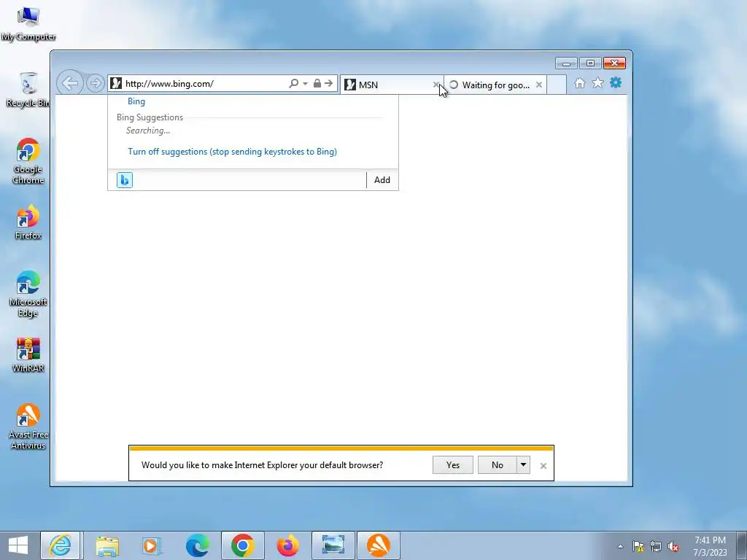The width and height of the screenshot is (747, 560).
Task: Go back with the Back arrow button
Action: coord(70,83)
